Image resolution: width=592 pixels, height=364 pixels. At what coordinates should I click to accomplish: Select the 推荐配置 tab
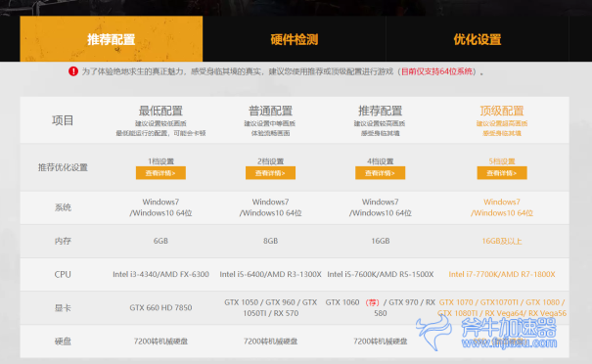click(x=111, y=39)
